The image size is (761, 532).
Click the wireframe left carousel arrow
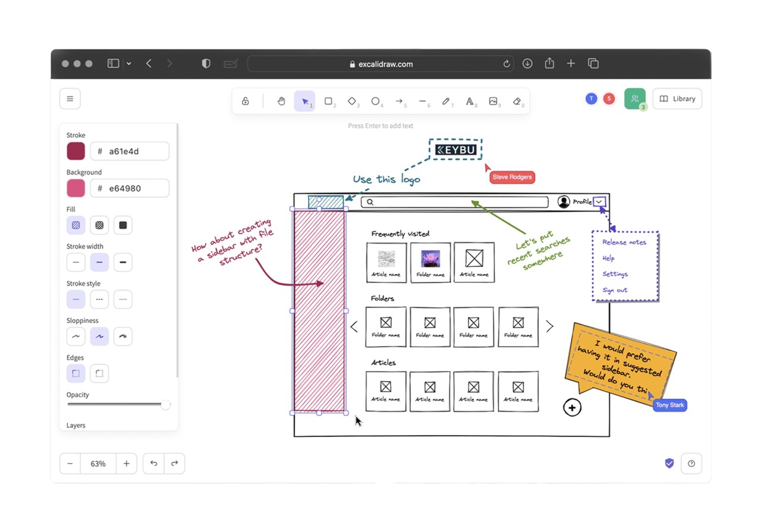(x=354, y=326)
